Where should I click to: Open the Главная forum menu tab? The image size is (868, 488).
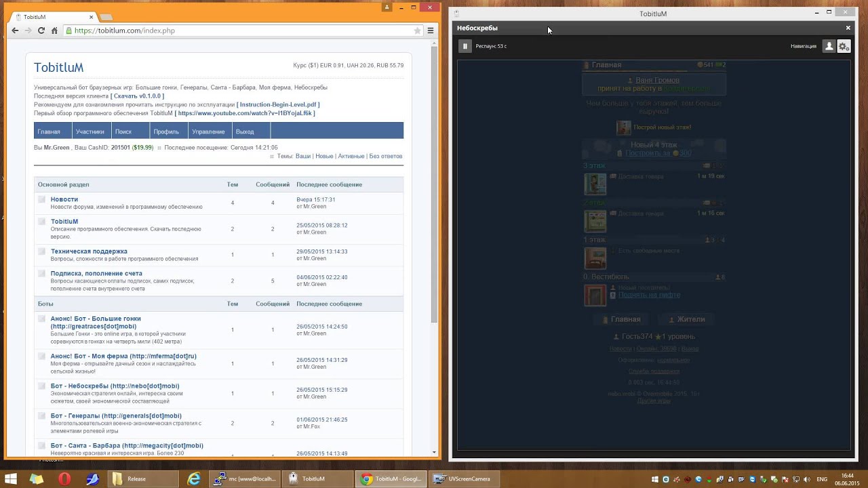click(x=49, y=131)
